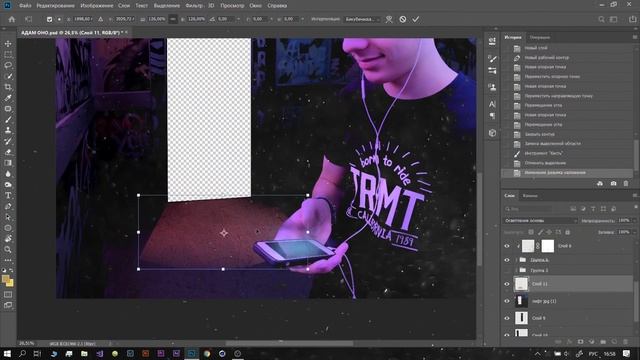The width and height of the screenshot is (640, 360).
Task: Click the Слой 8 layer mask thumbnail
Action: click(548, 246)
